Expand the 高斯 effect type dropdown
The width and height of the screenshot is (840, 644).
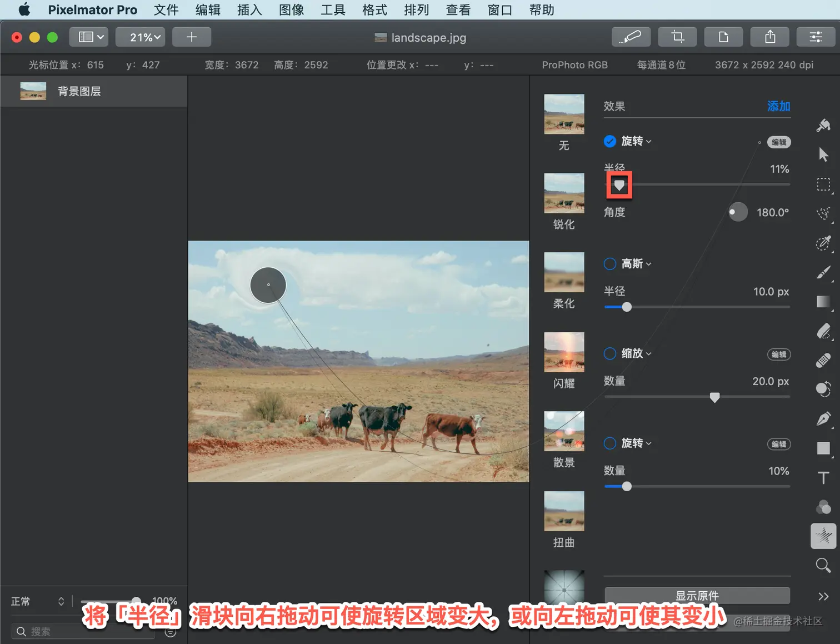(637, 264)
